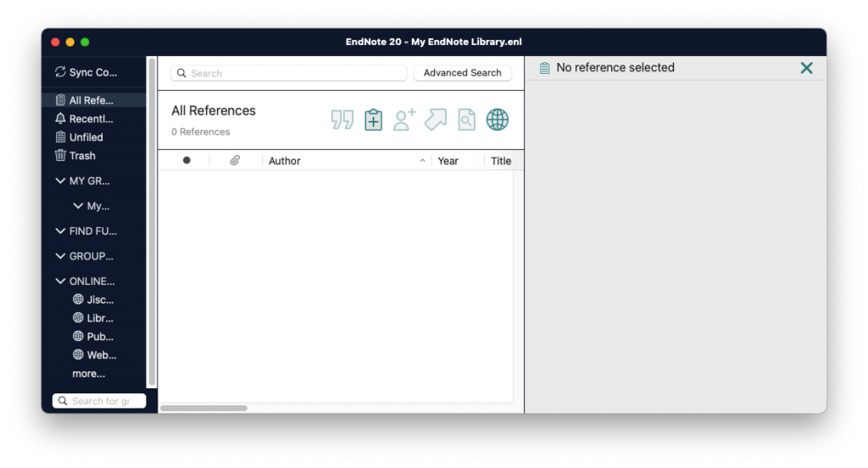Collapse the MY GR... section
Viewport: 868px width, 468px height.
[60, 181]
